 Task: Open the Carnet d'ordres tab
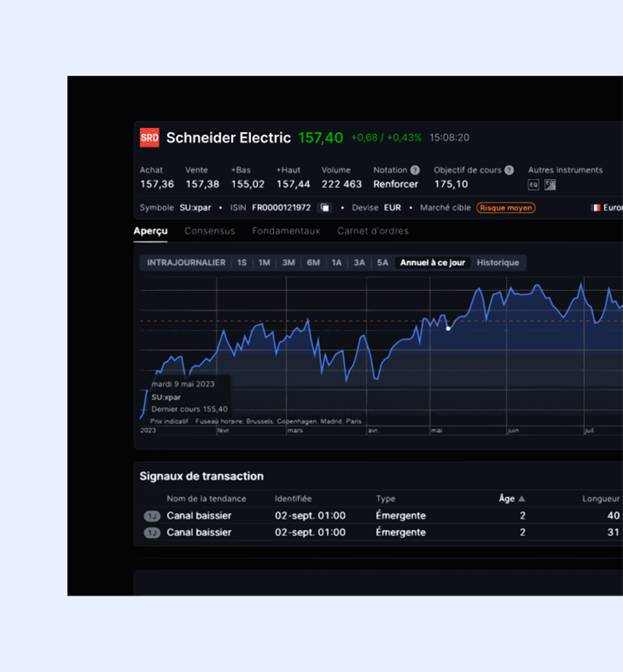(372, 231)
